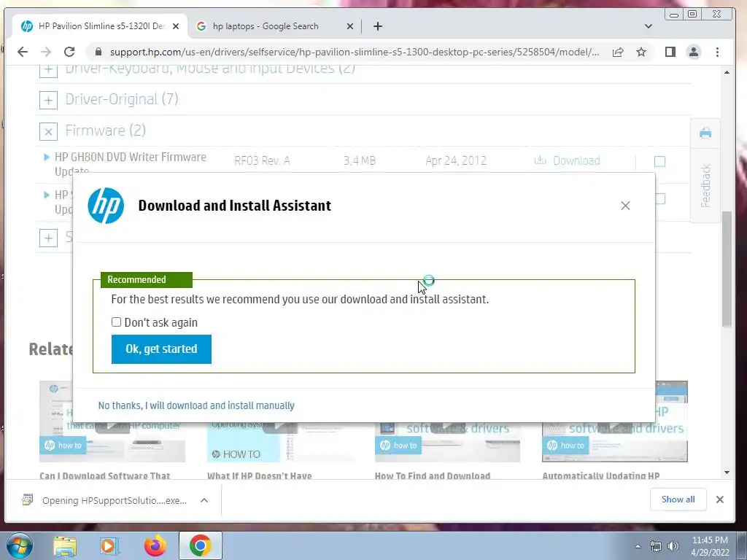Viewport: 747px width, 560px height.
Task: Open Firefox from the taskbar
Action: pos(155,545)
